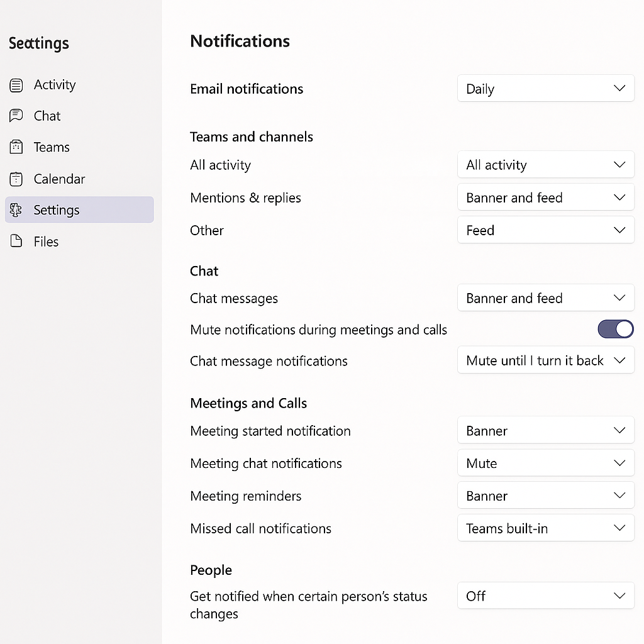The width and height of the screenshot is (644, 644).
Task: Go to the Chat sidebar item
Action: 79,116
